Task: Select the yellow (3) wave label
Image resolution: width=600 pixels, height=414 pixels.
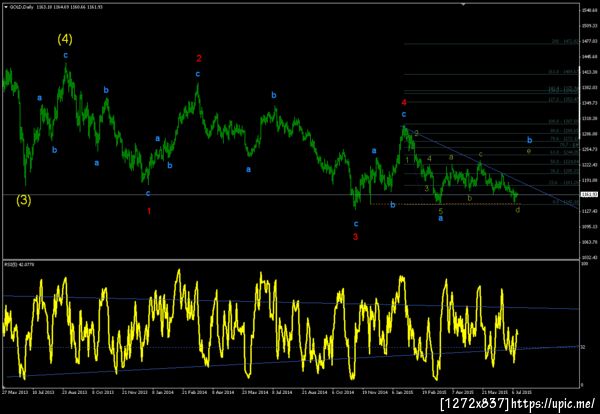Action: click(24, 200)
